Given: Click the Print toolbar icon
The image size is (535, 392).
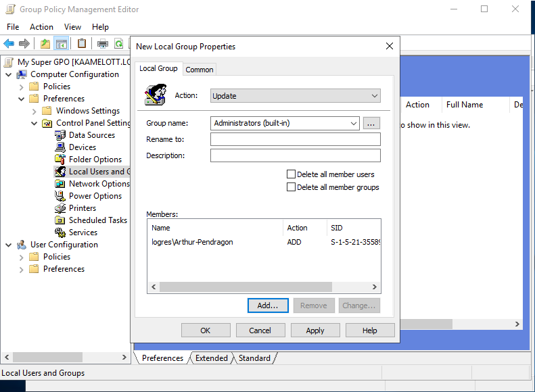Looking at the screenshot, I should (103, 44).
